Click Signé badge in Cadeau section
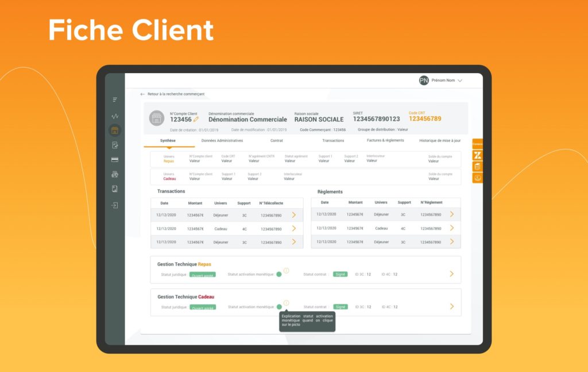588x372 pixels. pos(340,307)
